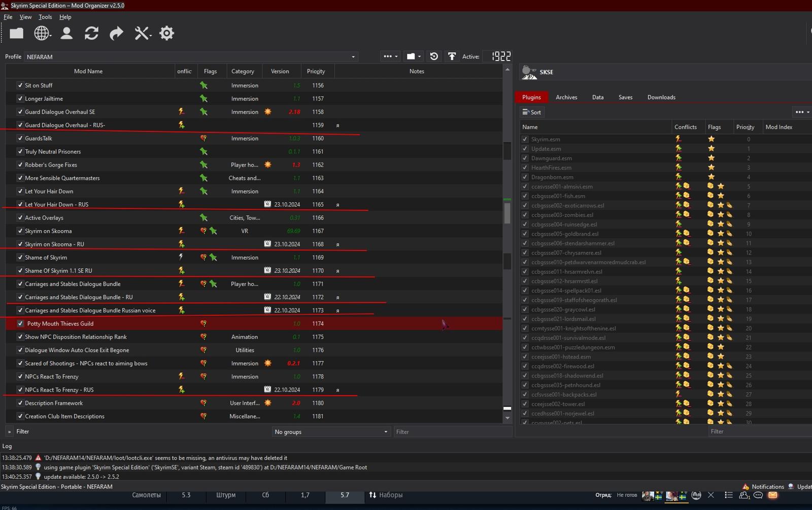
Task: Open the profiles manager person icon
Action: pyautogui.click(x=66, y=34)
